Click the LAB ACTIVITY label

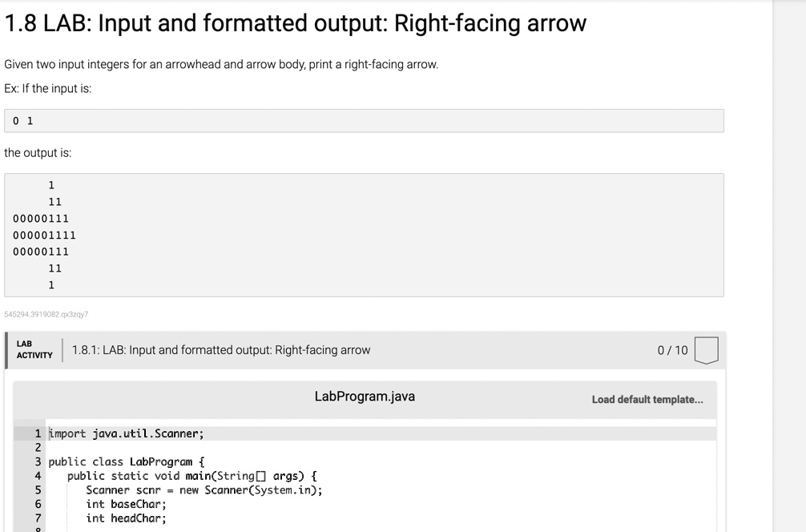(34, 349)
